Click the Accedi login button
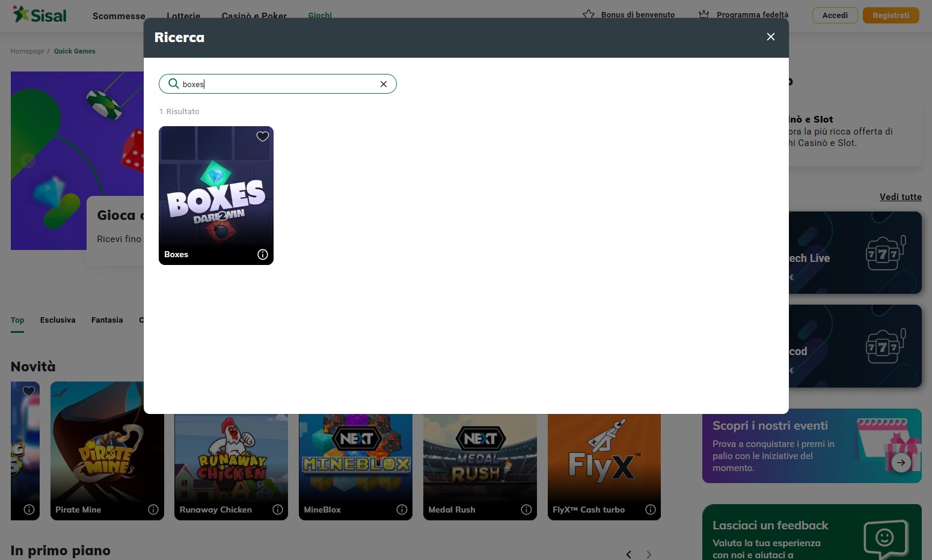 835,15
